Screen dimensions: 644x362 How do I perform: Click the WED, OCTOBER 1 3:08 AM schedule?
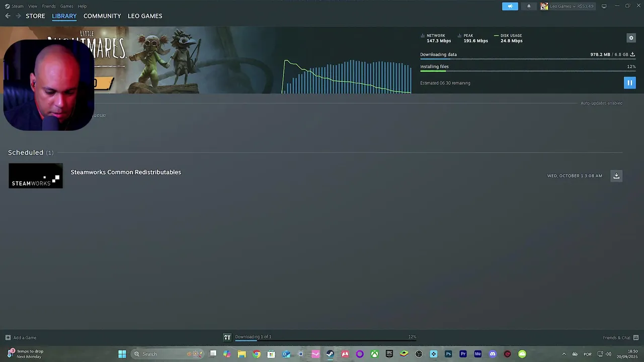[575, 176]
